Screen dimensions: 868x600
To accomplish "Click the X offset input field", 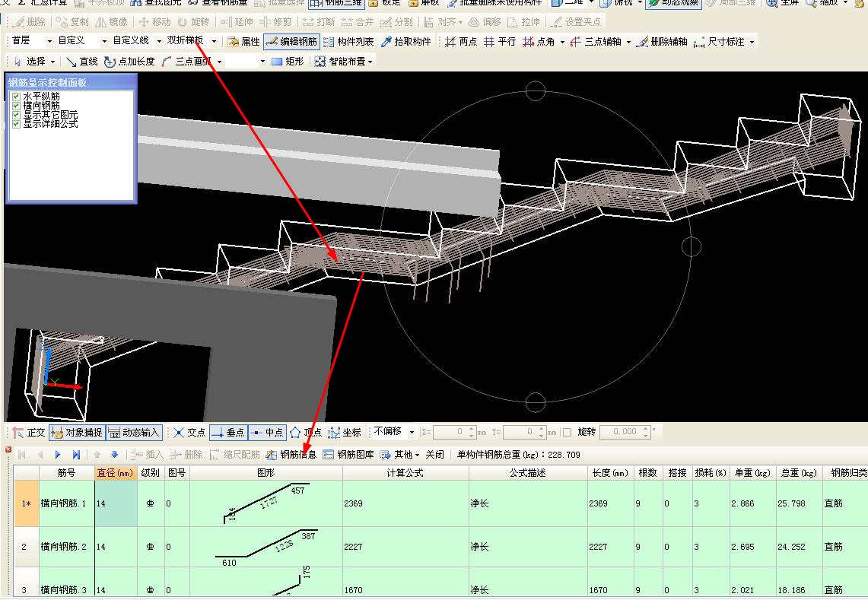I will click(x=454, y=432).
